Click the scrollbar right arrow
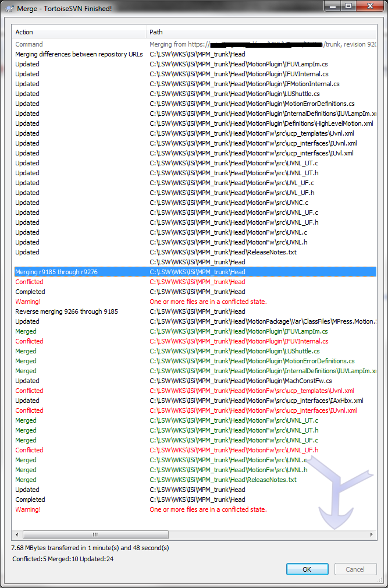The width and height of the screenshot is (388, 588). coord(372,534)
